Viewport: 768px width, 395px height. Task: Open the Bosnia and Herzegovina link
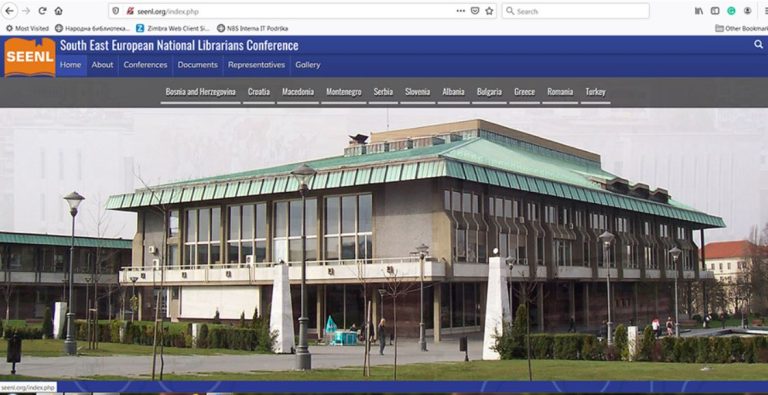click(200, 92)
